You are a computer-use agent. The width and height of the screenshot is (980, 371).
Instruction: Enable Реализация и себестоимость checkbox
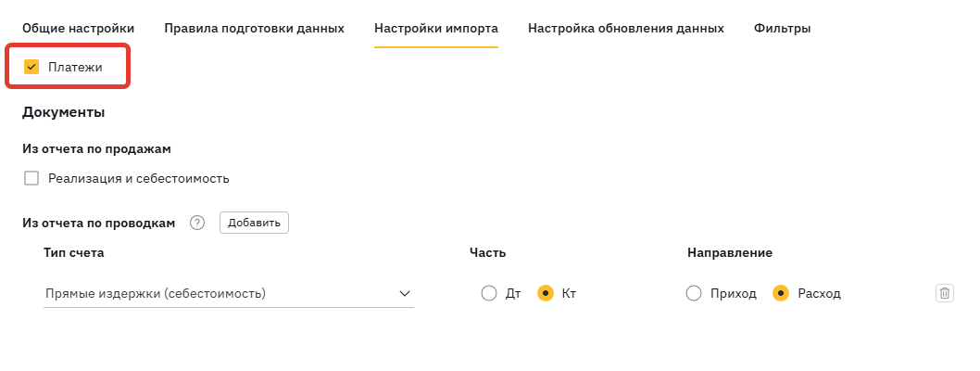pos(31,178)
